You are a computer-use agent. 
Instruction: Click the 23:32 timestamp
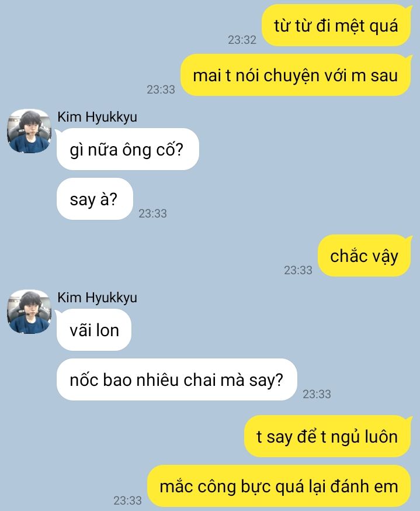pos(242,40)
